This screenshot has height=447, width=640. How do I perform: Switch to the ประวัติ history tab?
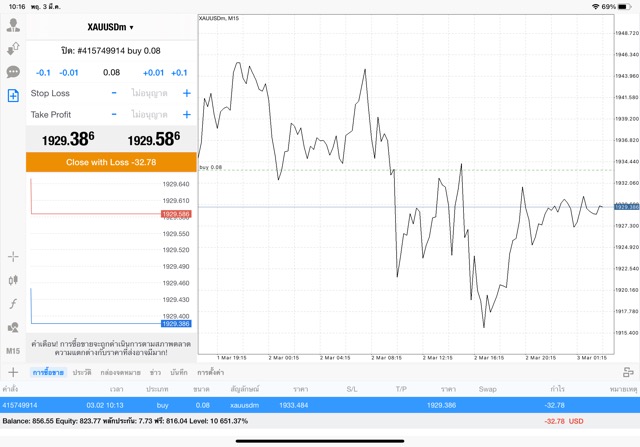pyautogui.click(x=81, y=372)
